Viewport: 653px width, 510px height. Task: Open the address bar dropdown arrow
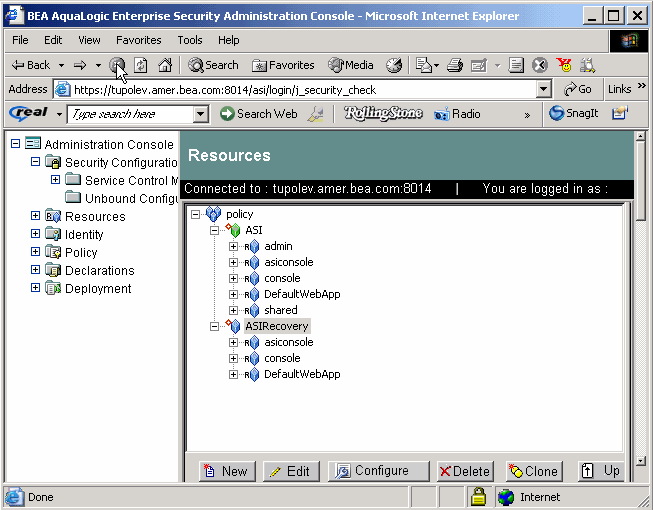543,89
